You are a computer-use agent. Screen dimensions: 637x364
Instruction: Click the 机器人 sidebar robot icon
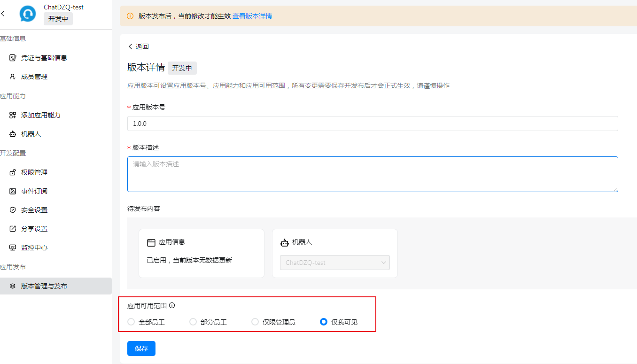click(x=13, y=134)
